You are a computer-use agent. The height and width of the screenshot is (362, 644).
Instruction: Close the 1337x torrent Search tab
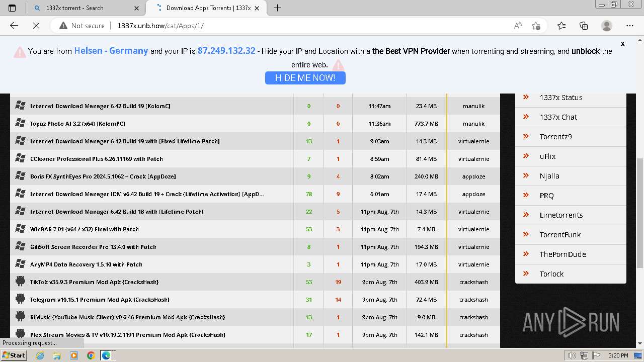point(137,8)
